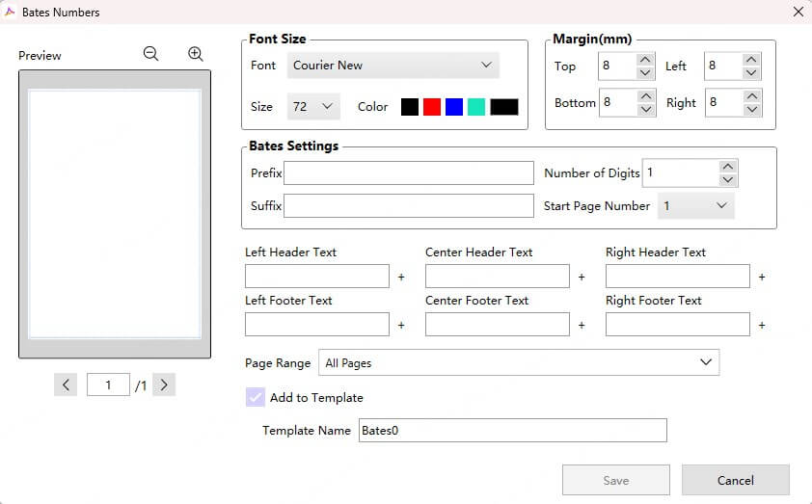The image size is (812, 504).
Task: Open the font Size dropdown
Action: [x=314, y=107]
